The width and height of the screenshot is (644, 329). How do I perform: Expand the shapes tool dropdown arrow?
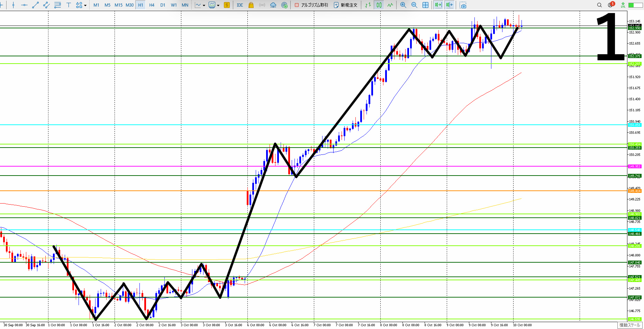pyautogui.click(x=85, y=5)
